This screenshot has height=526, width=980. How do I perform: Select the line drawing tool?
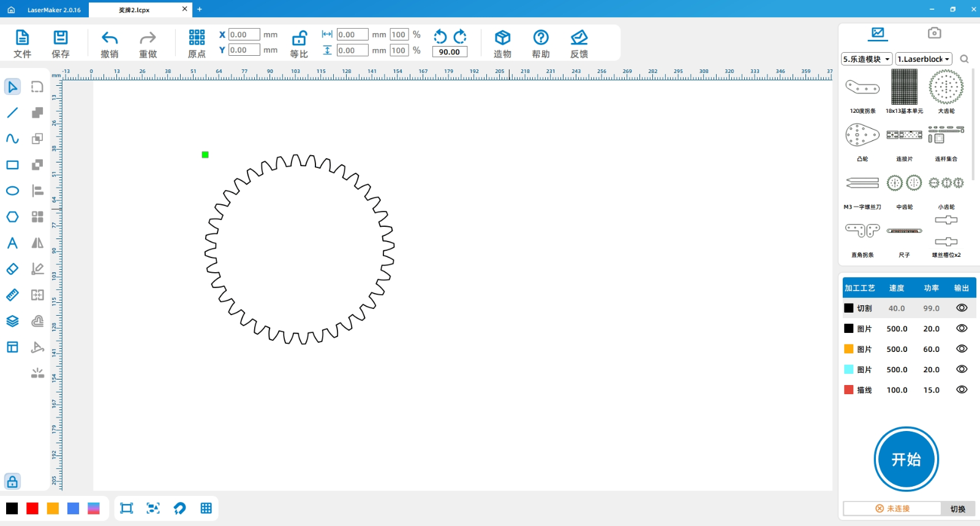pyautogui.click(x=12, y=113)
